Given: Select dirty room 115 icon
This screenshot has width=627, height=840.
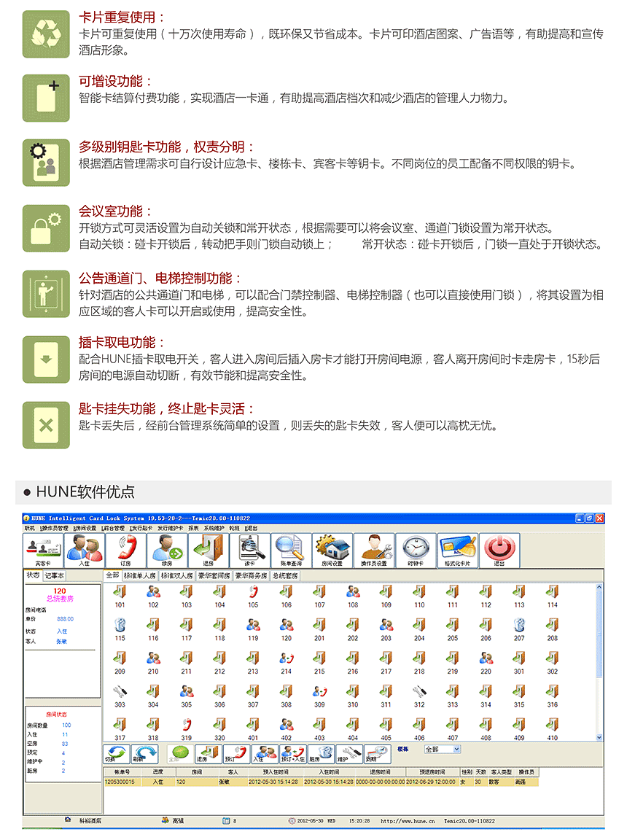Looking at the screenshot, I should click(x=120, y=625).
